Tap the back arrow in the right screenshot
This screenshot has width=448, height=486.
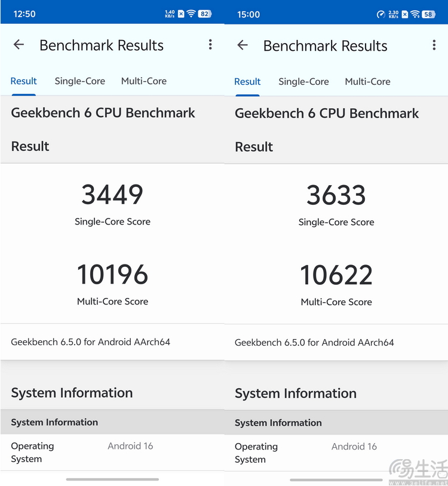(243, 45)
